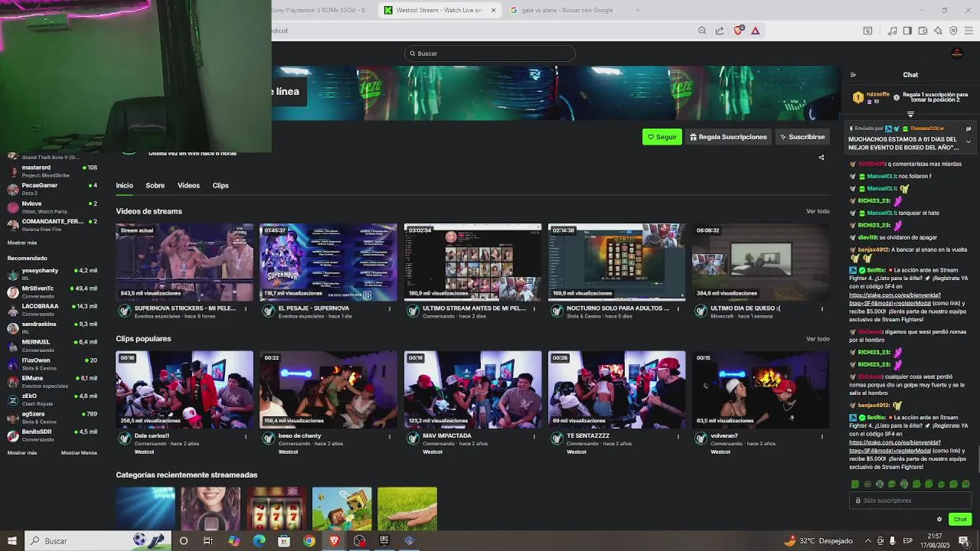Hide the pinned message by ThomasCOLw
Image resolution: width=980 pixels, height=551 pixels.
(x=968, y=129)
